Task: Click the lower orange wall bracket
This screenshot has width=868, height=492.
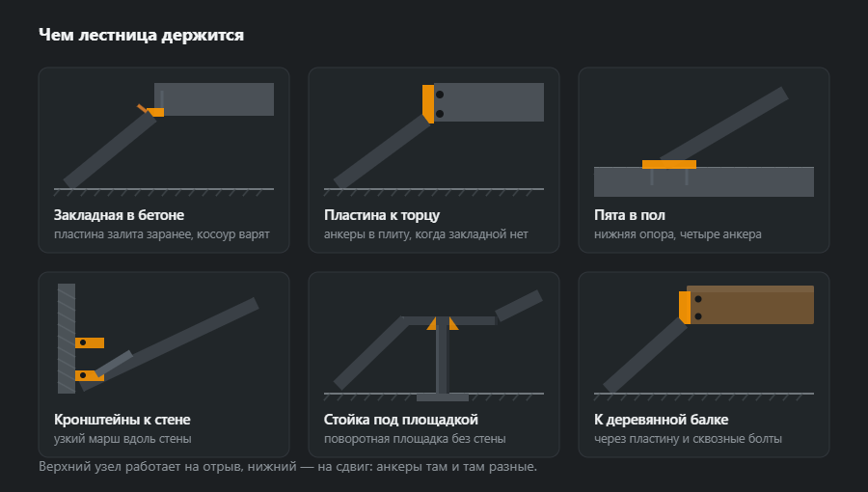Action: pos(90,376)
